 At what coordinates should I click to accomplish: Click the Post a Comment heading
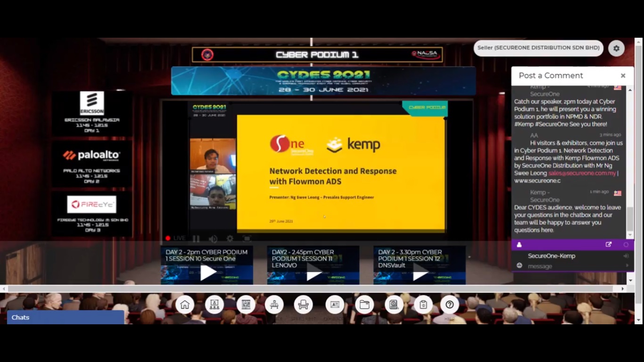point(551,75)
